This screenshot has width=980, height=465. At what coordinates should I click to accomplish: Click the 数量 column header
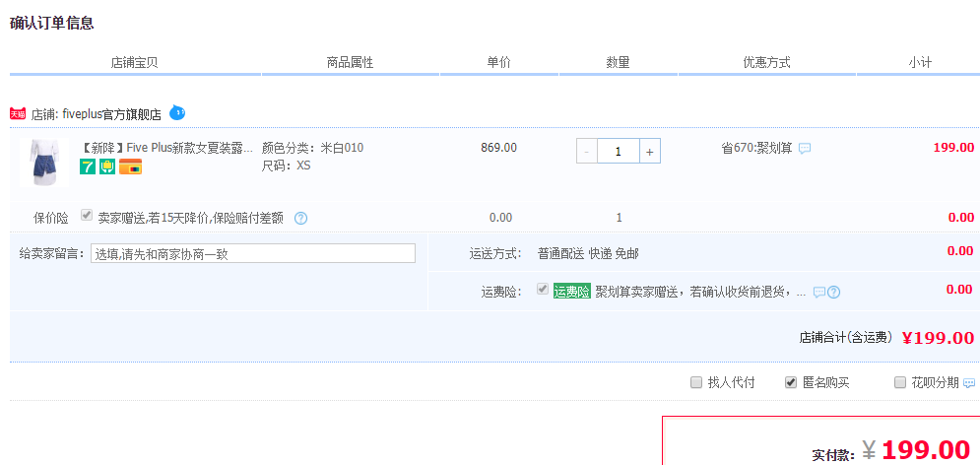pyautogui.click(x=618, y=62)
